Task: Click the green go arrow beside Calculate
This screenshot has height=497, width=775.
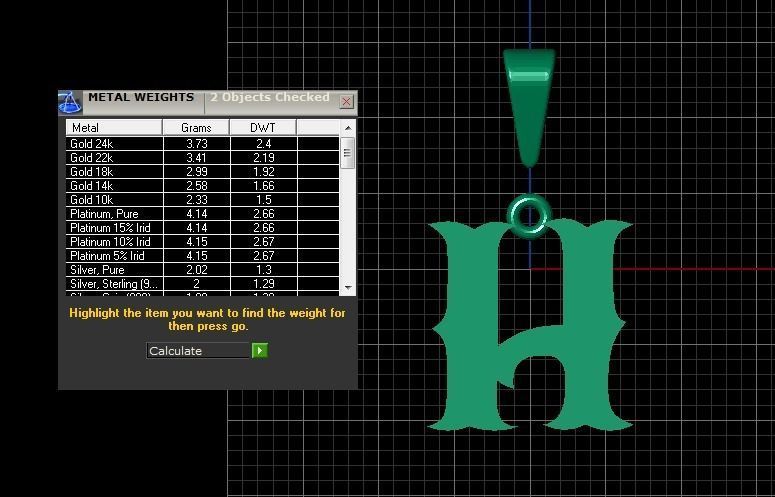Action: 259,350
